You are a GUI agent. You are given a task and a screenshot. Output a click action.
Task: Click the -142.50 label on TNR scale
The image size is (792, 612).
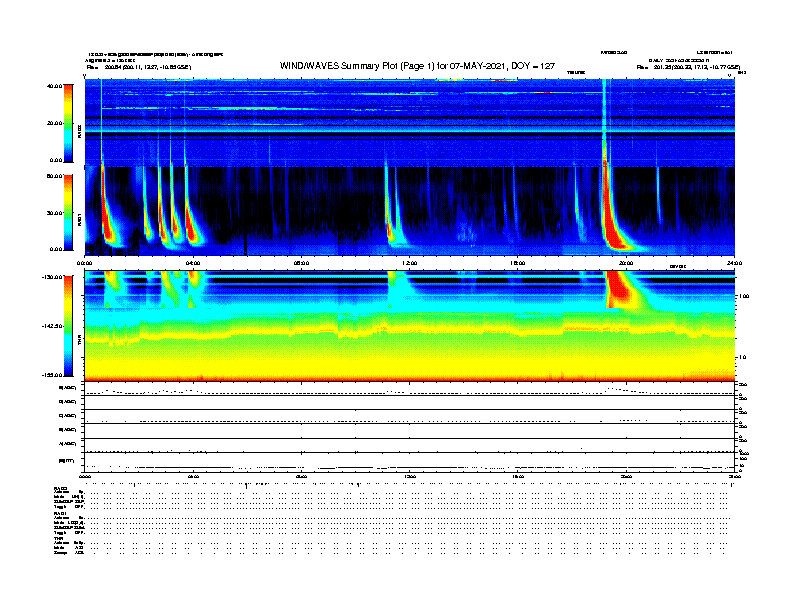(53, 326)
